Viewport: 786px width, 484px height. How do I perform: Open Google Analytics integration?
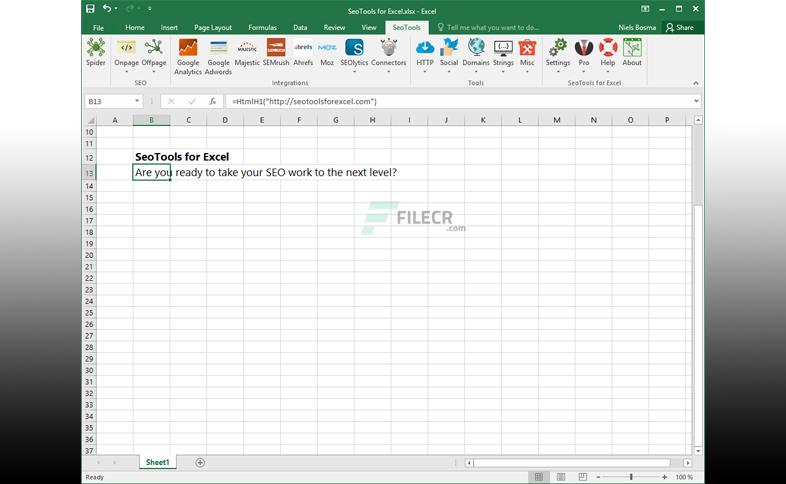point(188,57)
